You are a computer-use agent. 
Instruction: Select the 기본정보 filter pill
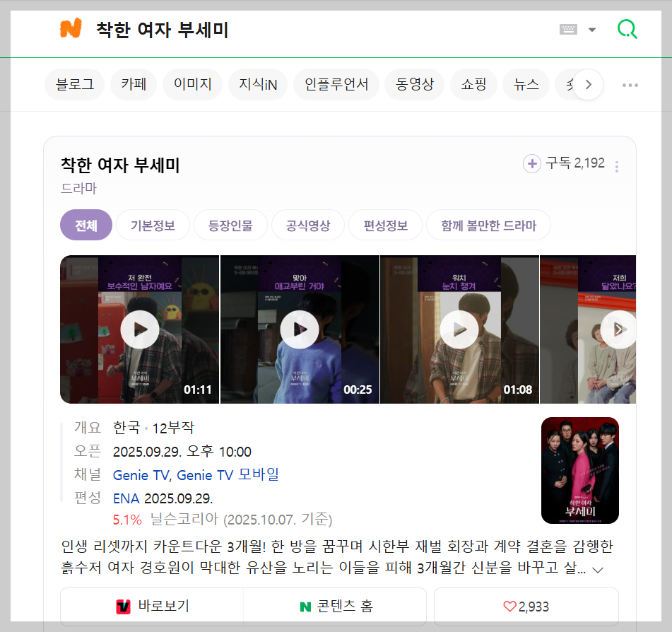point(153,223)
